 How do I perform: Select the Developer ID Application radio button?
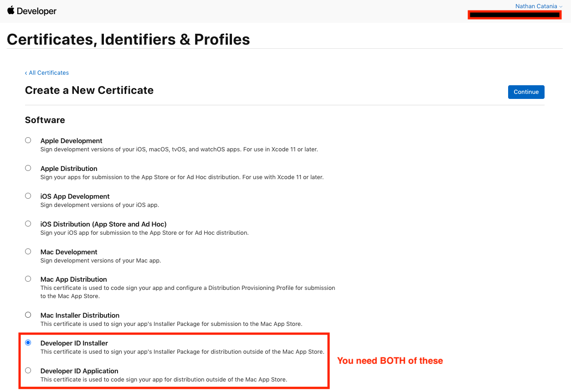click(x=28, y=371)
